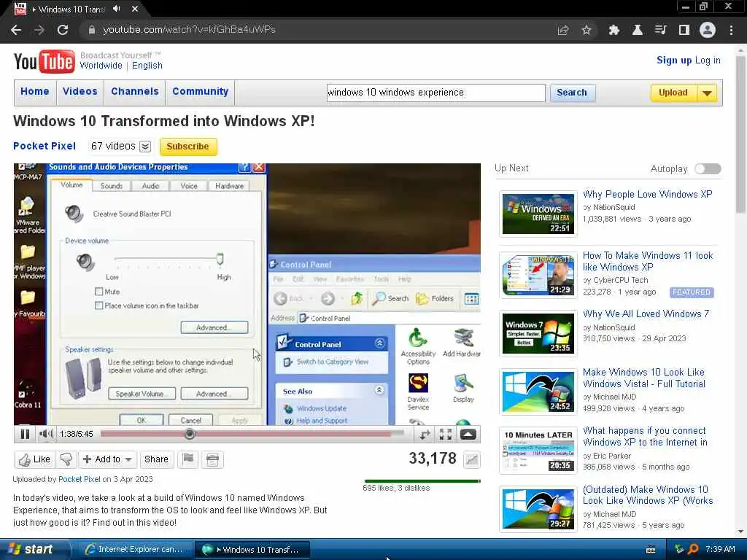Screen dimensions: 747x560
Task: Toggle the Autoplay switch
Action: (708, 168)
